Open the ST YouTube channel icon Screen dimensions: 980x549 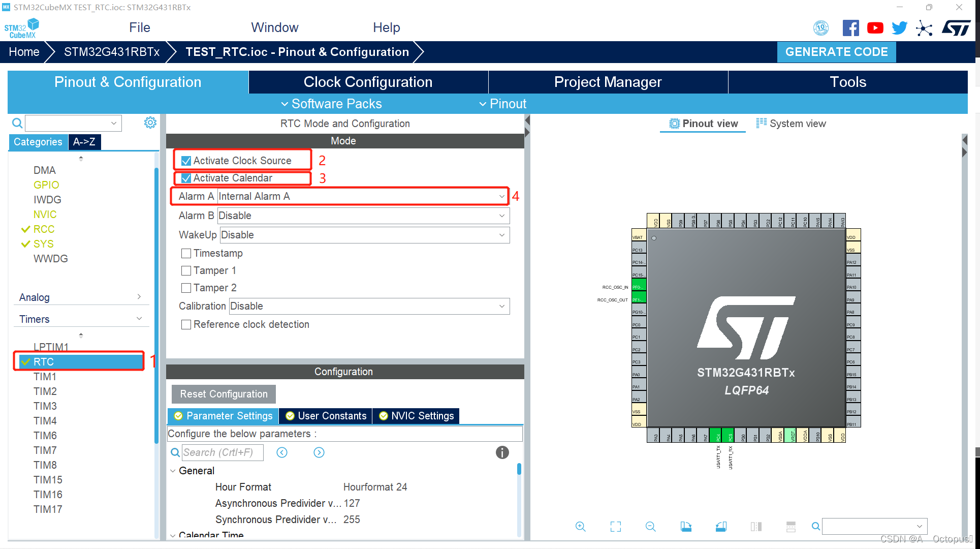(x=875, y=28)
